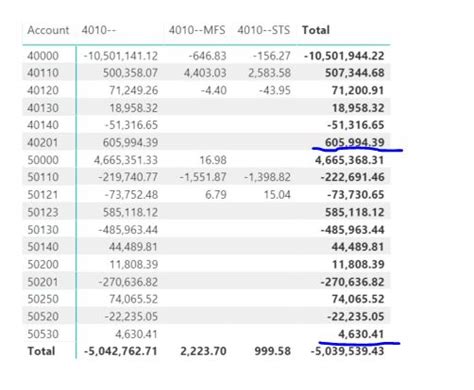
Task: Click value 16.98
Action: pos(213,160)
